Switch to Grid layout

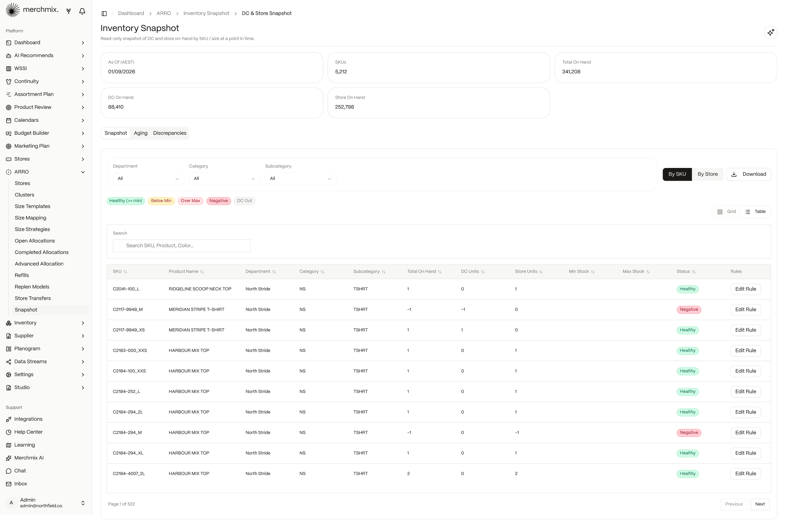pos(726,212)
